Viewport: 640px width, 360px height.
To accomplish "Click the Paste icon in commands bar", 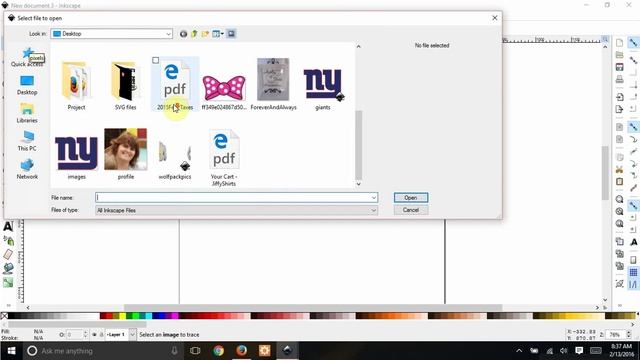I will coord(620,182).
